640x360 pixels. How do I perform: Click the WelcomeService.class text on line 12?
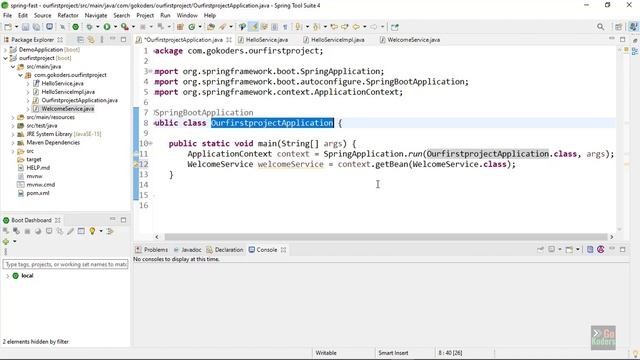click(x=459, y=164)
